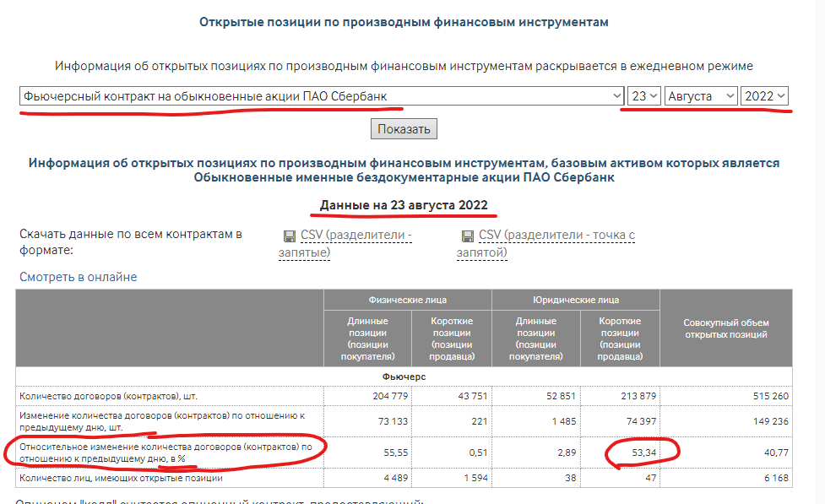825x504 pixels.
Task: Click the Количество лиц, имеющих открытые позиции label
Action: (x=121, y=478)
